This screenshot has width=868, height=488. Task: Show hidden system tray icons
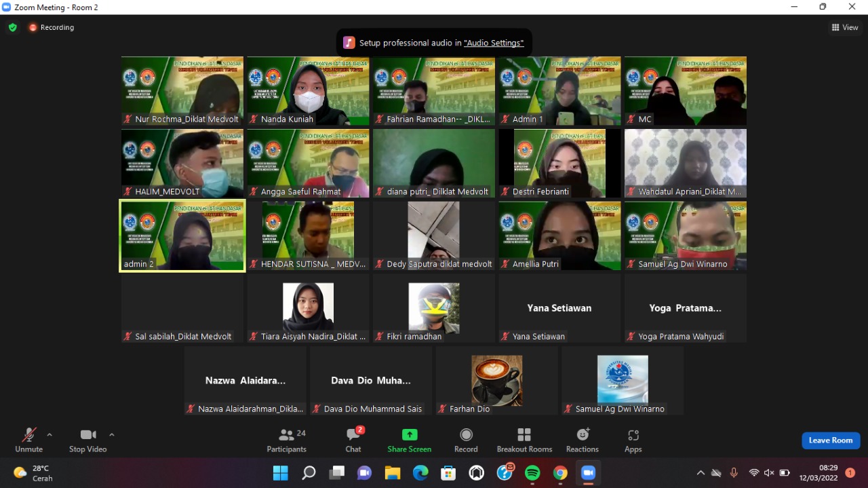[x=701, y=473]
